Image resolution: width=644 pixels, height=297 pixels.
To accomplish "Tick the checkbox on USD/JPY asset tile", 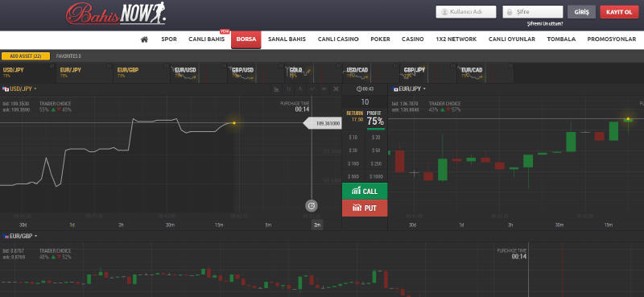I will click(x=52, y=66).
